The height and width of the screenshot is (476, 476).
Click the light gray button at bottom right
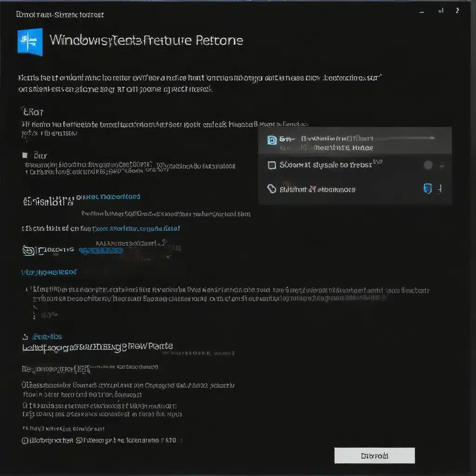coord(374,456)
